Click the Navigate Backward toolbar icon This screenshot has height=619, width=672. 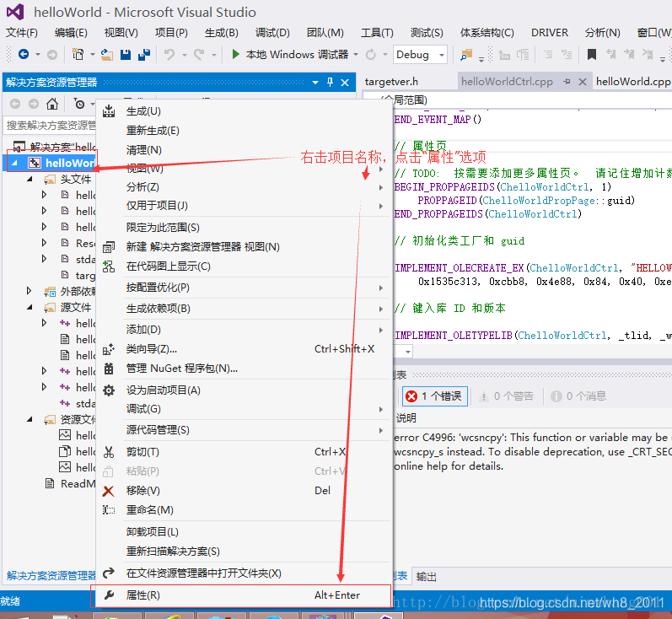pos(24,55)
